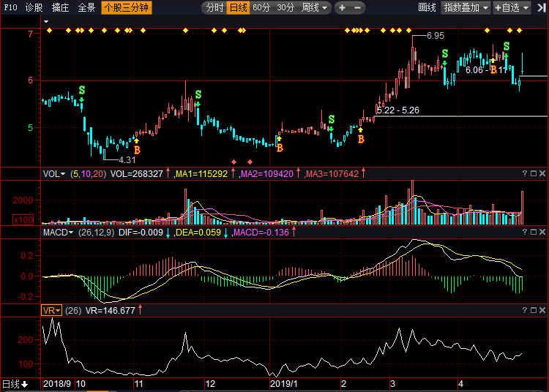549x392 pixels.
Task: Close the VOL indicator panel
Action: point(542,174)
